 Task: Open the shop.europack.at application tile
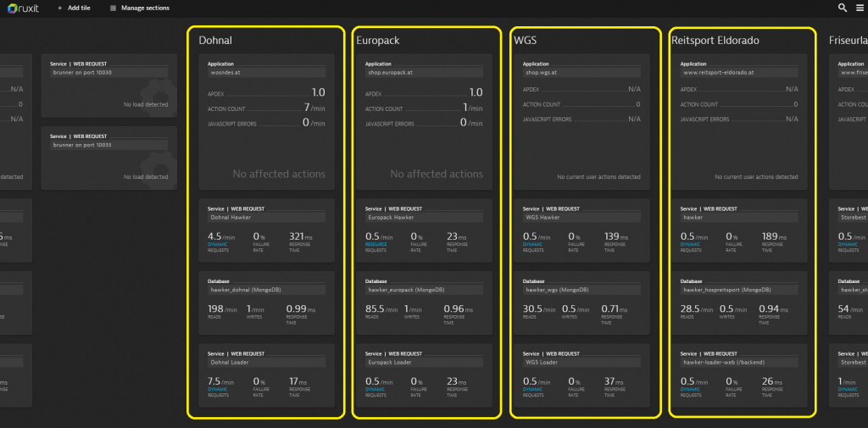[x=424, y=122]
